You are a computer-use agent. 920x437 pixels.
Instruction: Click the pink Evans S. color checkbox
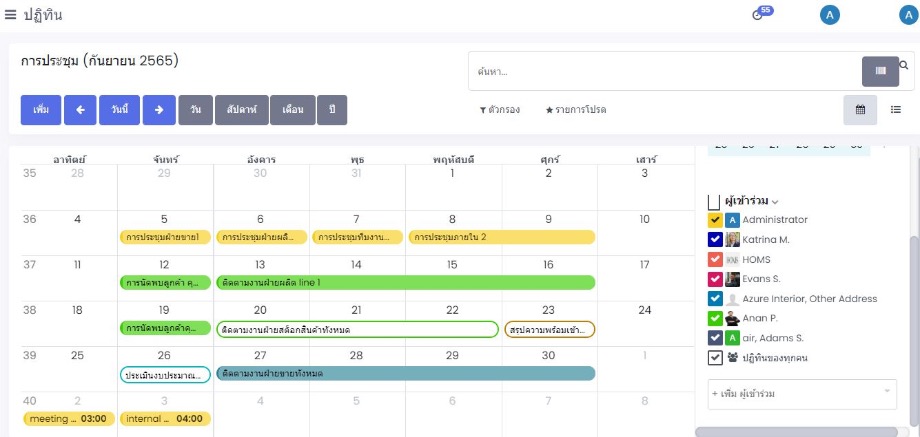click(715, 279)
